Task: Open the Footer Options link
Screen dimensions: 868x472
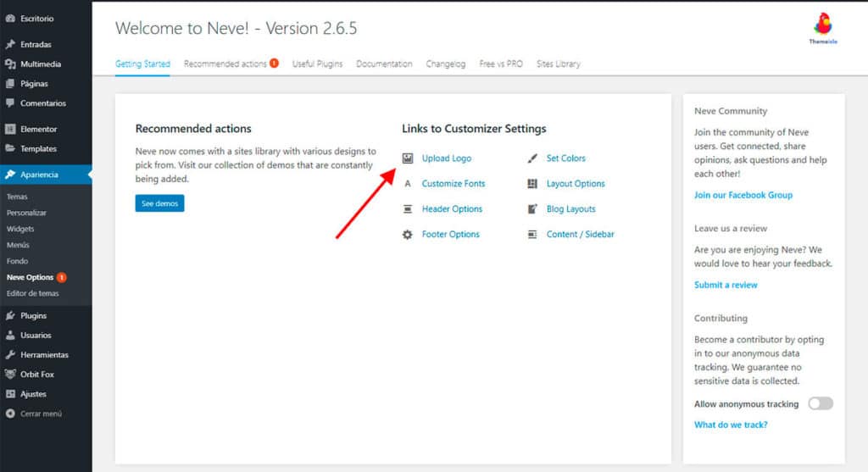Action: pos(451,235)
